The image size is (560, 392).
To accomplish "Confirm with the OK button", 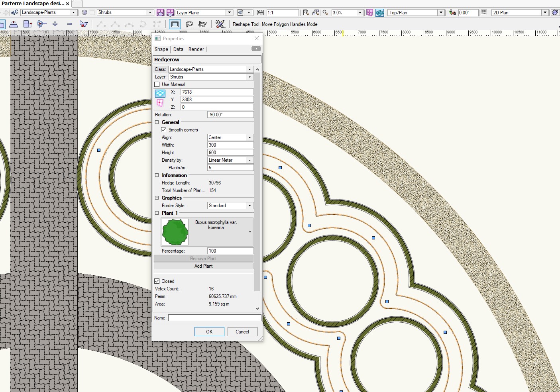I will tap(209, 331).
